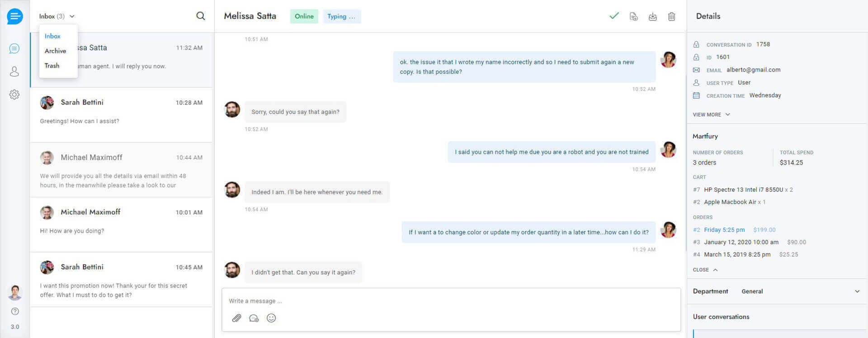This screenshot has width=868, height=338.
Task: Click the archive download-box icon in header
Action: (652, 17)
